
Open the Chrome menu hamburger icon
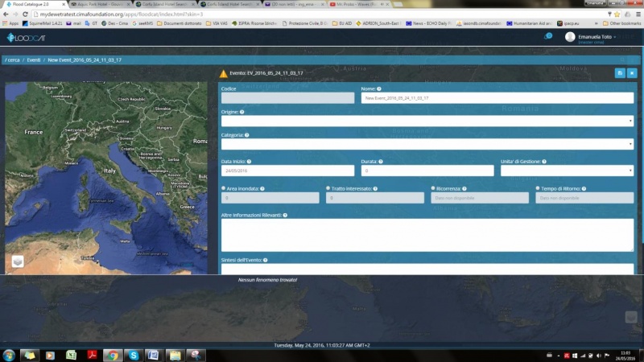(638, 14)
